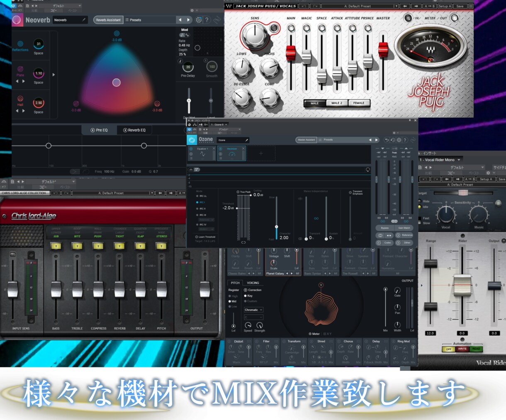This screenshot has width=506, height=420.
Task: Click the Ozone threshold link icon
Action: pyautogui.click(x=243, y=242)
